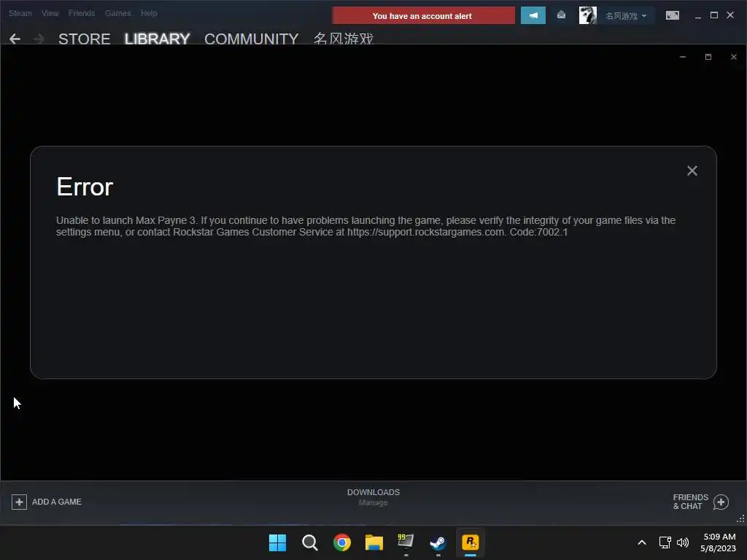Open taskbar Search
The width and height of the screenshot is (747, 560).
click(309, 542)
